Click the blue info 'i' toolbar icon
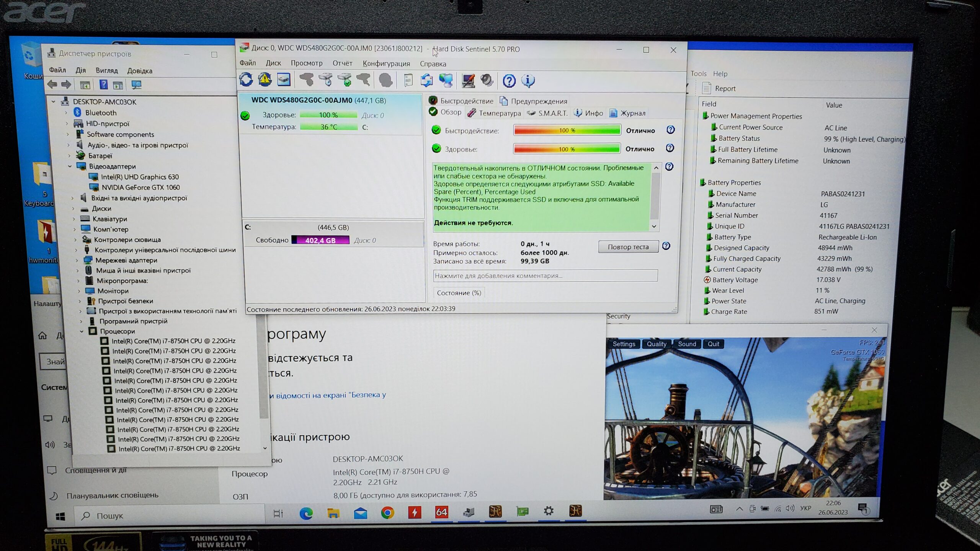This screenshot has height=551, width=980. pos(528,81)
